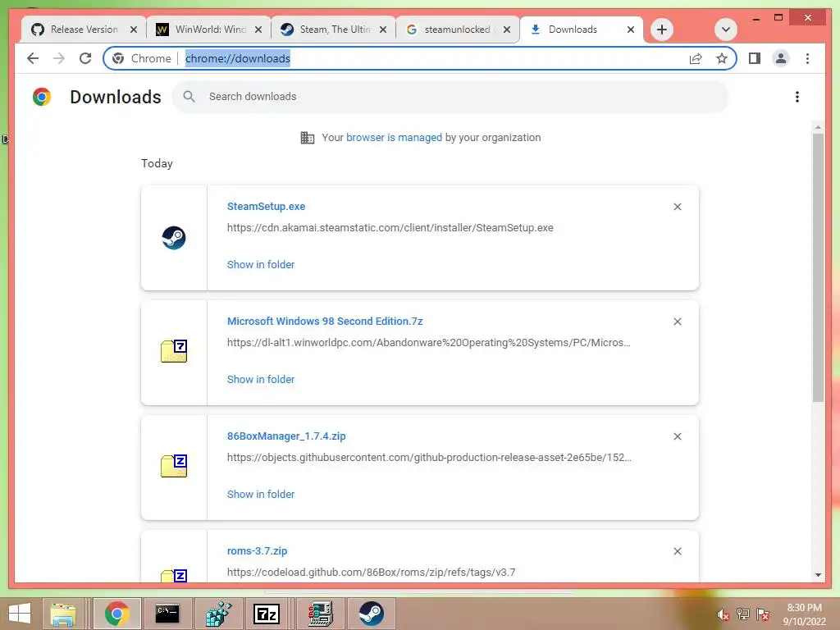This screenshot has height=630, width=840.
Task: Open the Windows Start button
Action: (20, 614)
